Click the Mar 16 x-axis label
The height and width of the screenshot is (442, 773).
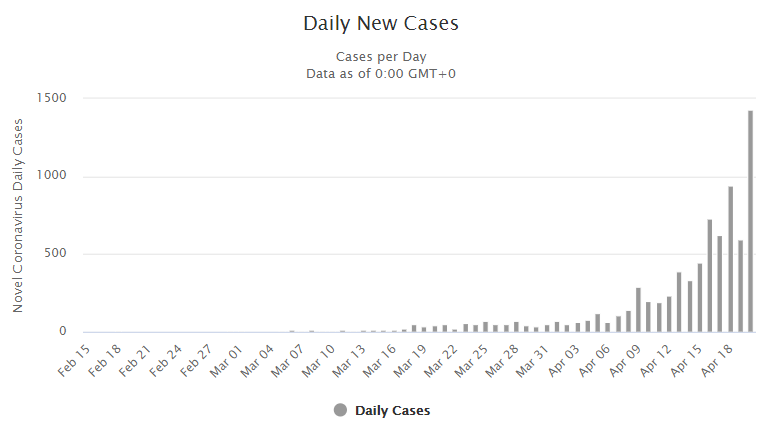[x=382, y=360]
